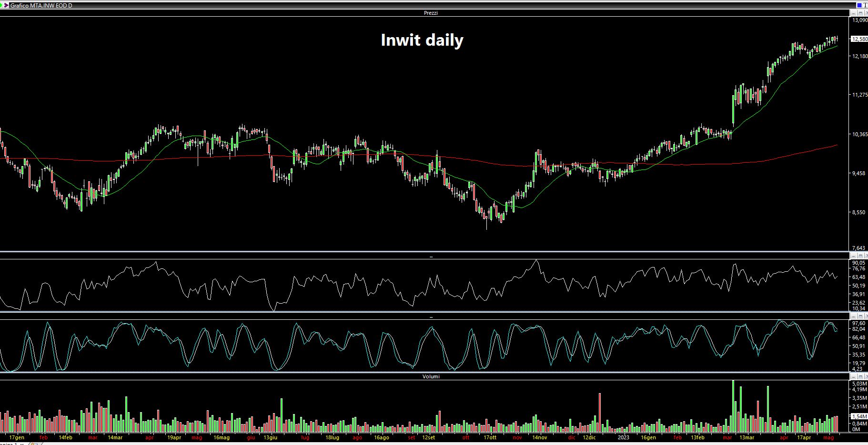Close the Pagina 1 tab
The image size is (868, 445).
[x=22, y=444]
